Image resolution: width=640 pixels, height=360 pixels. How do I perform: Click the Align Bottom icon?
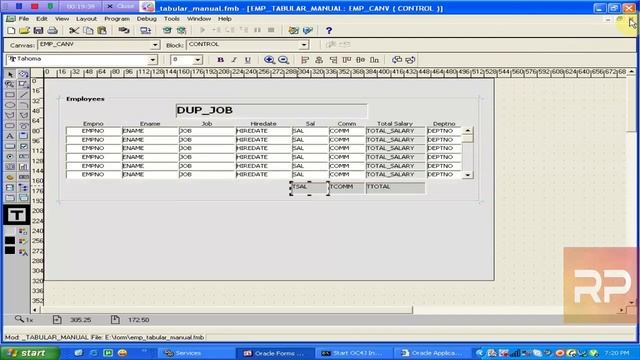(x=375, y=60)
